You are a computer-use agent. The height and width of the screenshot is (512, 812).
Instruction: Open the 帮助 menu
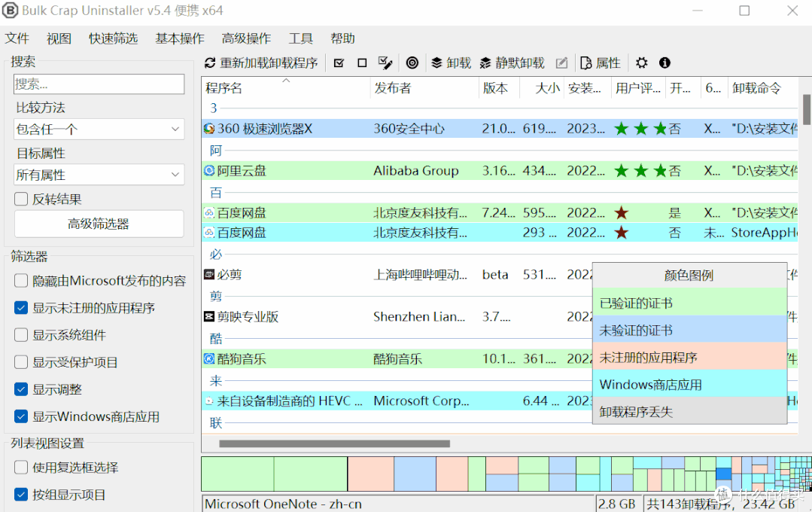coord(342,38)
